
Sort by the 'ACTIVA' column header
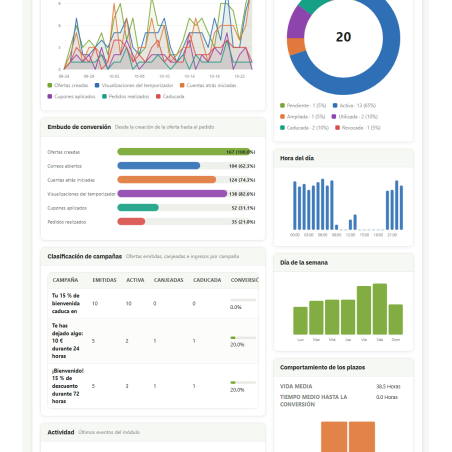tap(135, 280)
